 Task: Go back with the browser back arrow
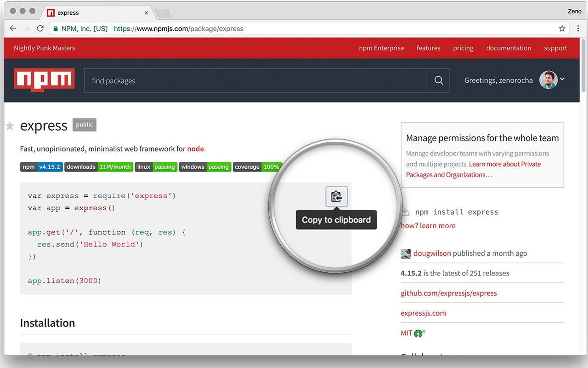click(x=13, y=29)
